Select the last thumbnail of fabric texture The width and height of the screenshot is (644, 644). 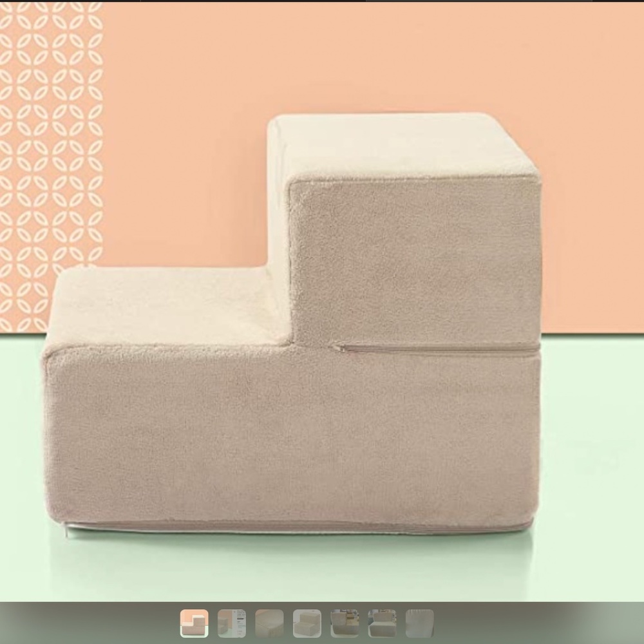(419, 623)
